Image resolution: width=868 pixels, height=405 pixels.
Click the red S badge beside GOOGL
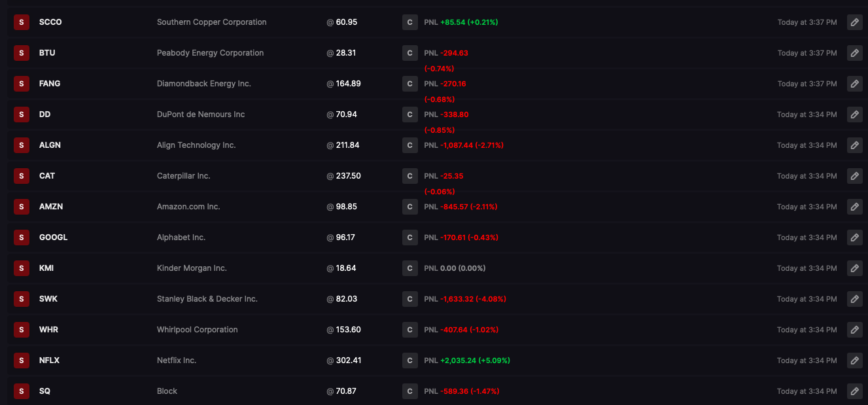(x=22, y=238)
